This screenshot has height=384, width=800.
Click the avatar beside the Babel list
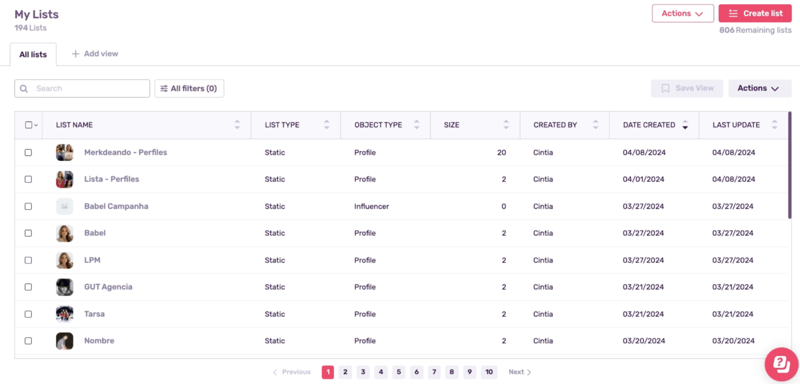tap(65, 233)
